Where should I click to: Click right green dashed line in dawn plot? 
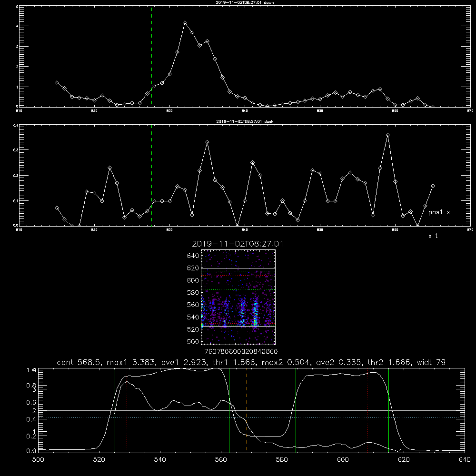(x=263, y=56)
